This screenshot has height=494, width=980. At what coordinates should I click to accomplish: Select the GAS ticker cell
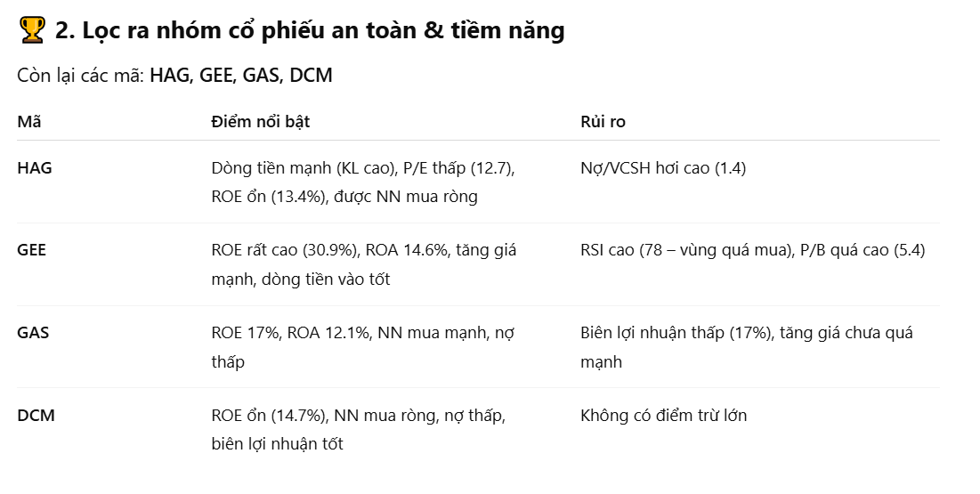(x=33, y=333)
